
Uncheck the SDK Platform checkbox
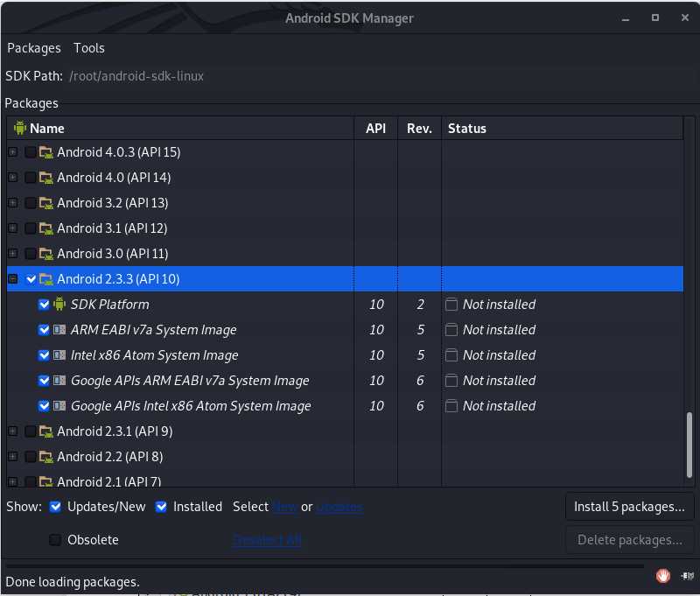pyautogui.click(x=44, y=305)
